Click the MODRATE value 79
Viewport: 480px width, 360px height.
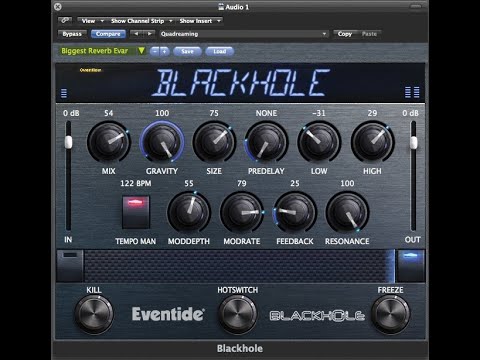[242, 183]
